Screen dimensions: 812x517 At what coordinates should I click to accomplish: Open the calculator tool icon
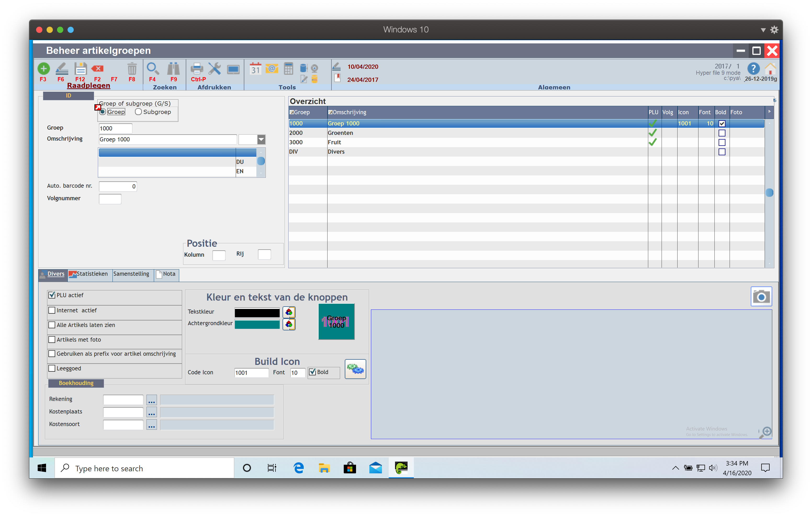click(288, 69)
